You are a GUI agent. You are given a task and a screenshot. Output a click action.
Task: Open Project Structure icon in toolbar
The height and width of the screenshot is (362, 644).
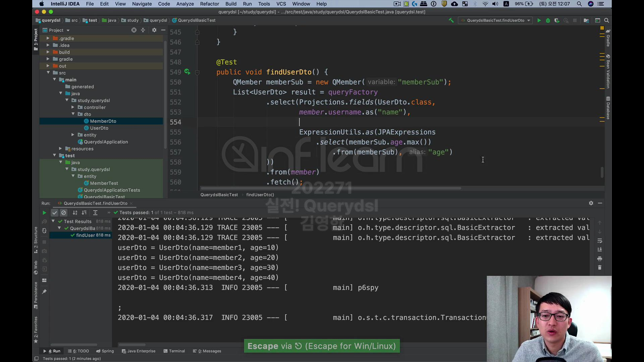[x=586, y=20]
